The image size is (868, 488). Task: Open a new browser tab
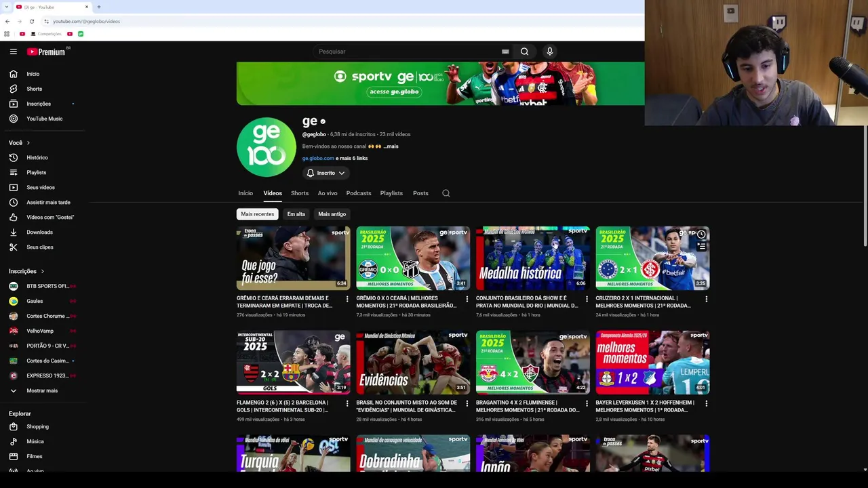point(98,7)
